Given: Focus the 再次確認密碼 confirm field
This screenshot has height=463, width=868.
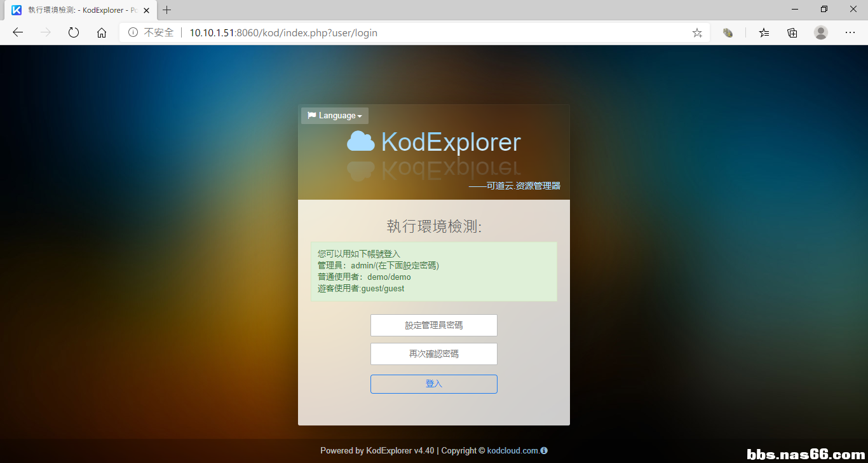Looking at the screenshot, I should point(434,354).
